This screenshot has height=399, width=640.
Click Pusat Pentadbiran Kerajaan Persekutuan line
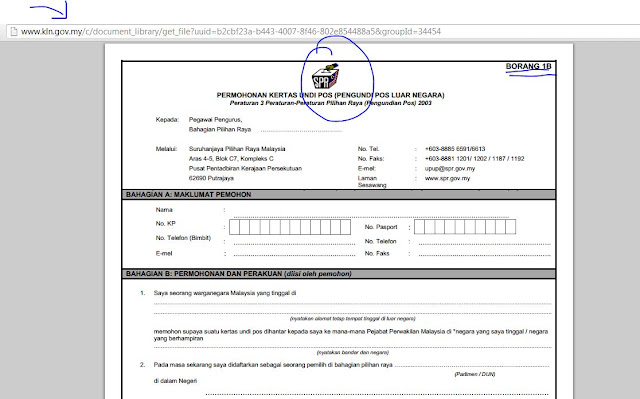pos(245,168)
